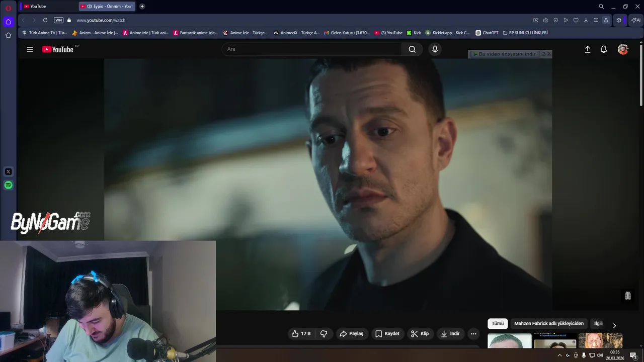Start voice search with microphone

pyautogui.click(x=435, y=49)
